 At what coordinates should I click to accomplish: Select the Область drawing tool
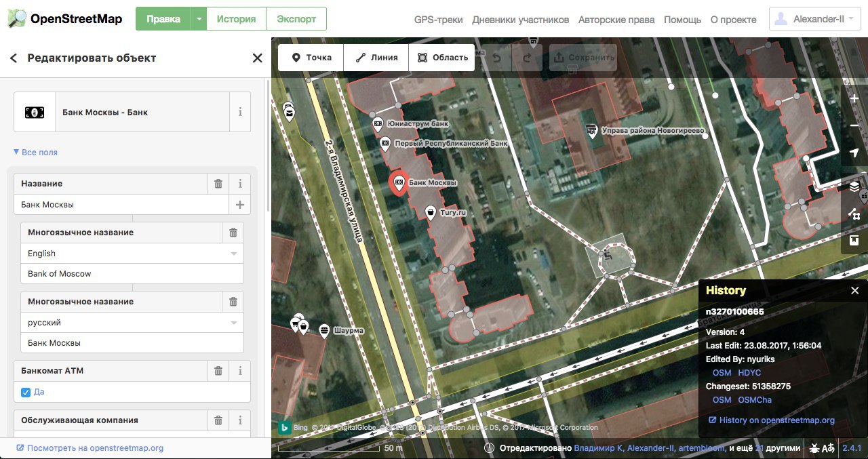point(441,58)
